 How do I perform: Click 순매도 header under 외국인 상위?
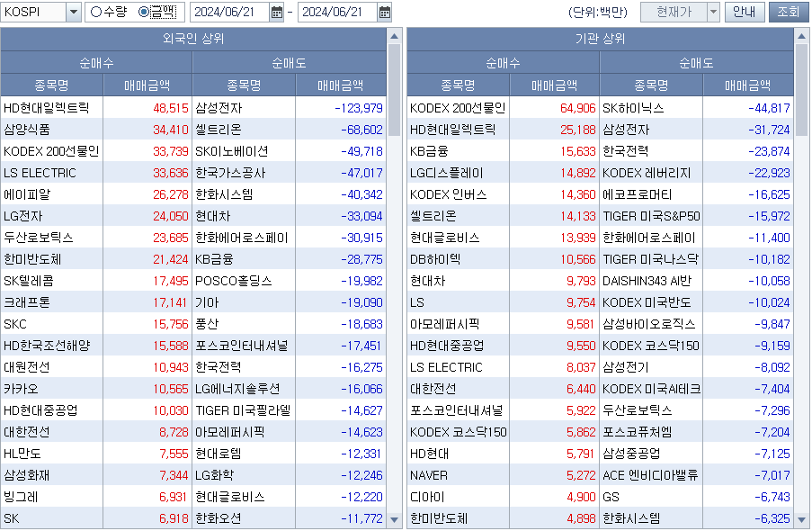tap(289, 63)
